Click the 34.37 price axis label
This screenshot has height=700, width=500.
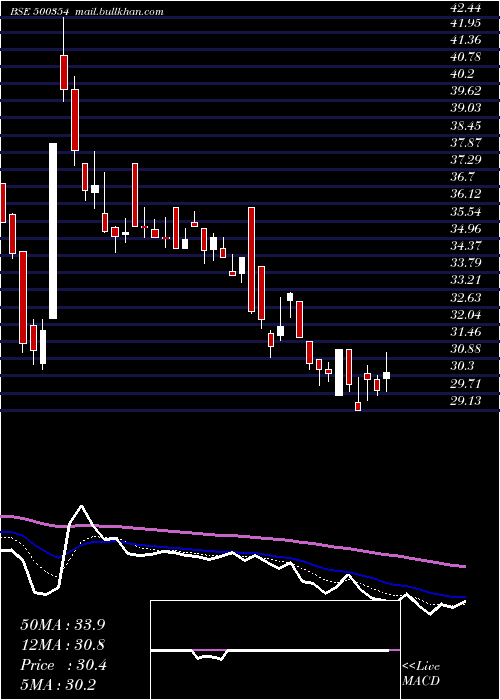tap(466, 246)
